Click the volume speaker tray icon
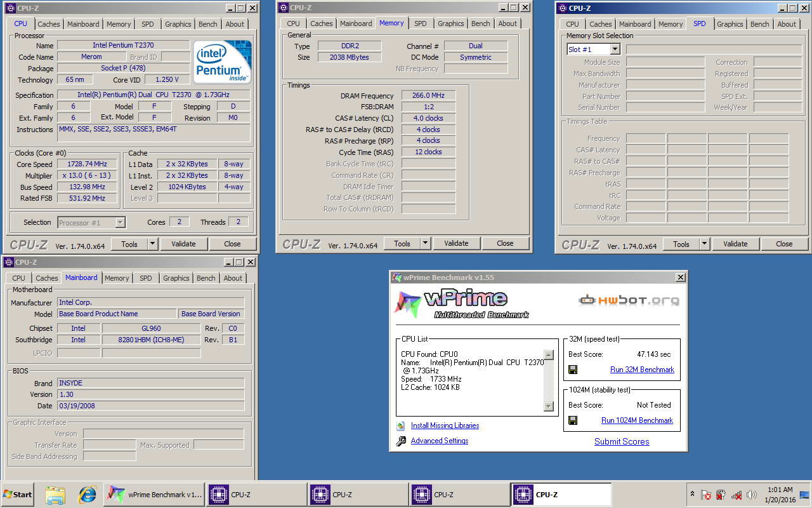This screenshot has width=812, height=508. 752,495
